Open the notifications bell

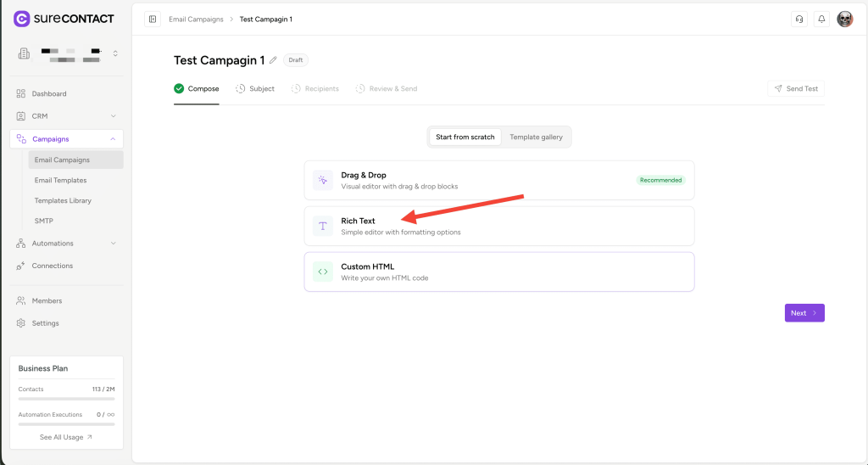pyautogui.click(x=821, y=19)
